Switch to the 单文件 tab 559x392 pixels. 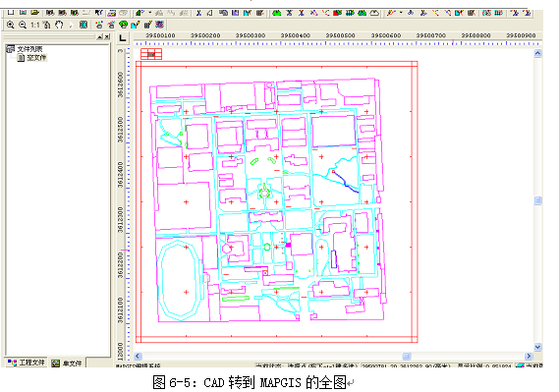coord(67,364)
